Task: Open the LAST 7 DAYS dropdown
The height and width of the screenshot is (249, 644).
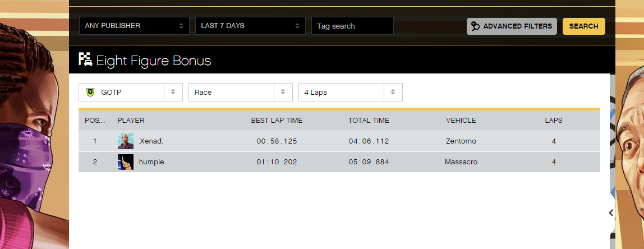Action: click(250, 26)
